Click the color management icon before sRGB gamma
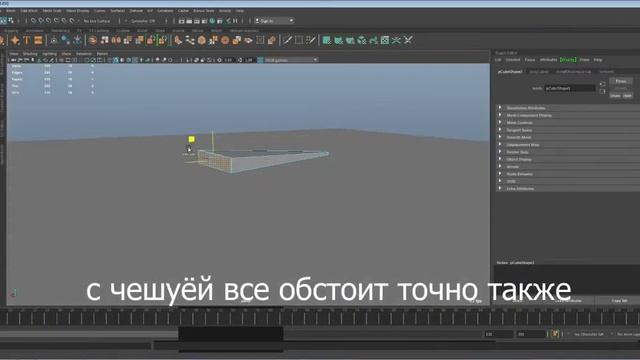This screenshot has height=360, width=640. (260, 60)
